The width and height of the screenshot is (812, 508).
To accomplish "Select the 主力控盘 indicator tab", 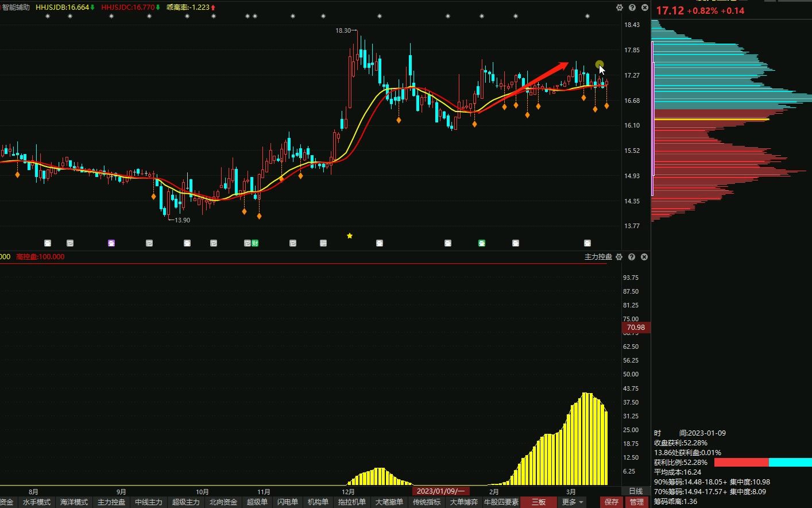I will 111,502.
